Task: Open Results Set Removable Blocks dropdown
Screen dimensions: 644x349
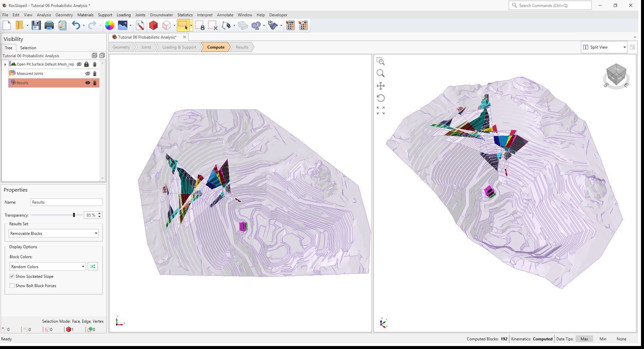Action: tap(54, 233)
